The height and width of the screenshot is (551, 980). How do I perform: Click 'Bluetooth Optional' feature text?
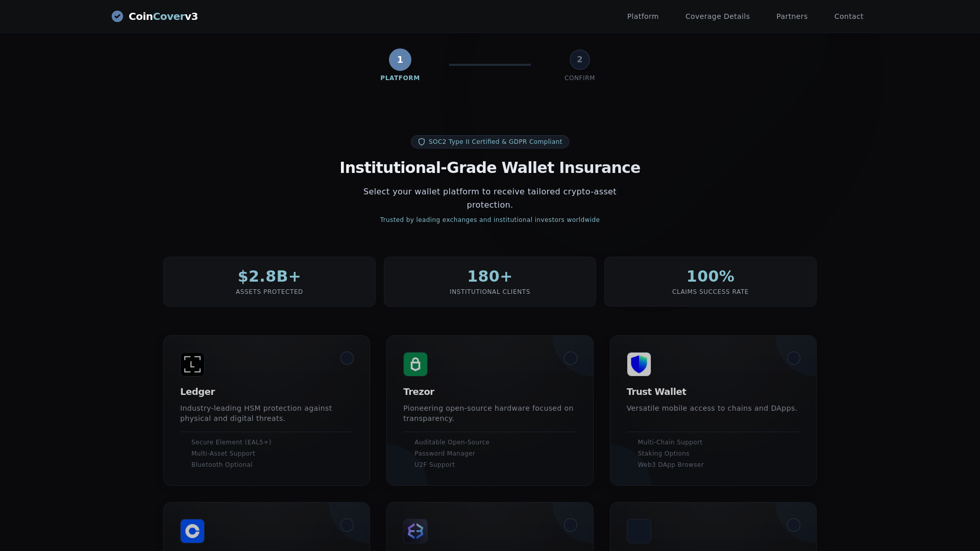[x=222, y=465]
